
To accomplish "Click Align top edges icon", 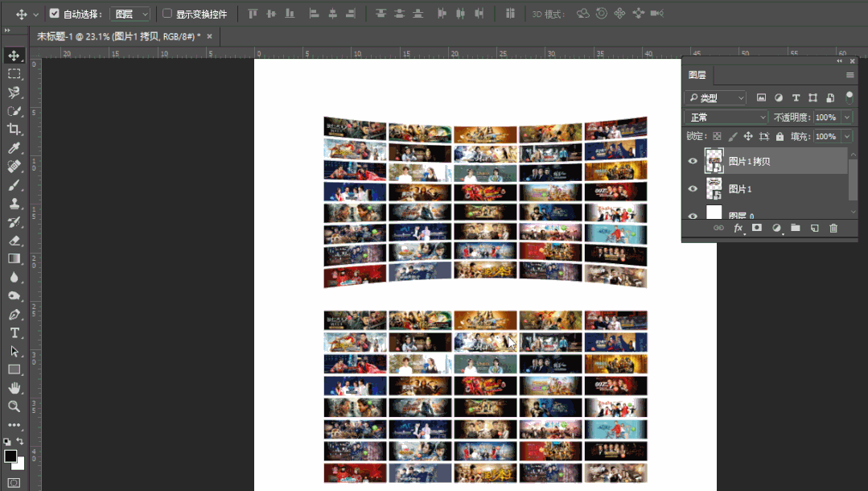I will coord(253,14).
